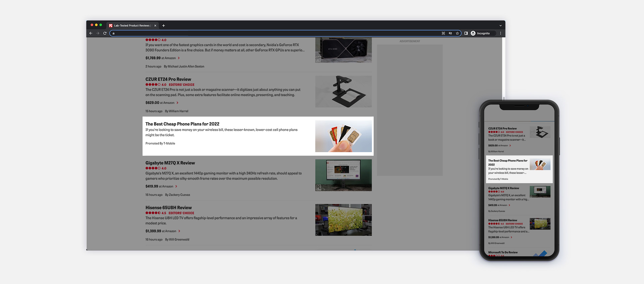Screen dimensions: 644x284
Task: Close the Lab-Tested Product Reviews tab
Action: tap(155, 25)
